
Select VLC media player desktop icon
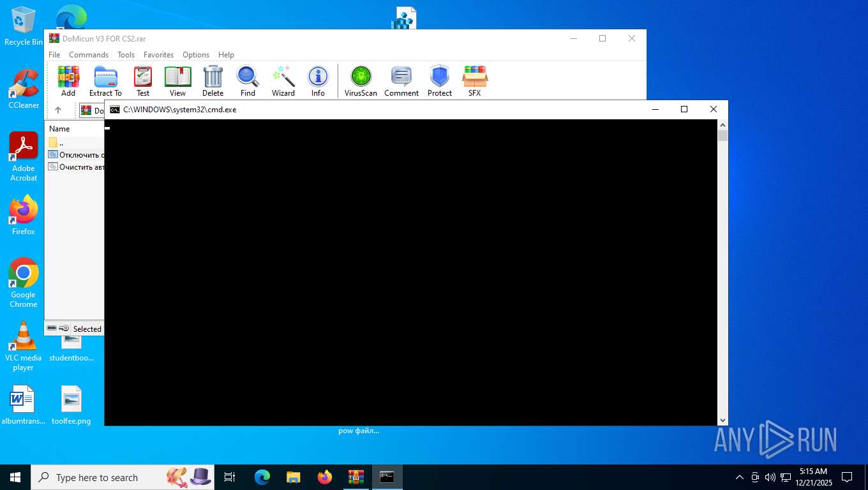click(24, 346)
